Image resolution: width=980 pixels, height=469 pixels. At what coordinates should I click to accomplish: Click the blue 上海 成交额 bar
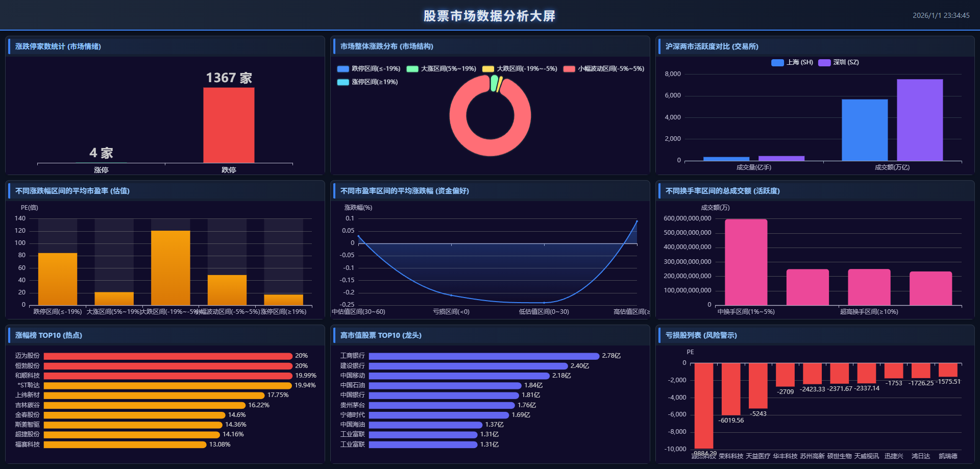coord(864,130)
